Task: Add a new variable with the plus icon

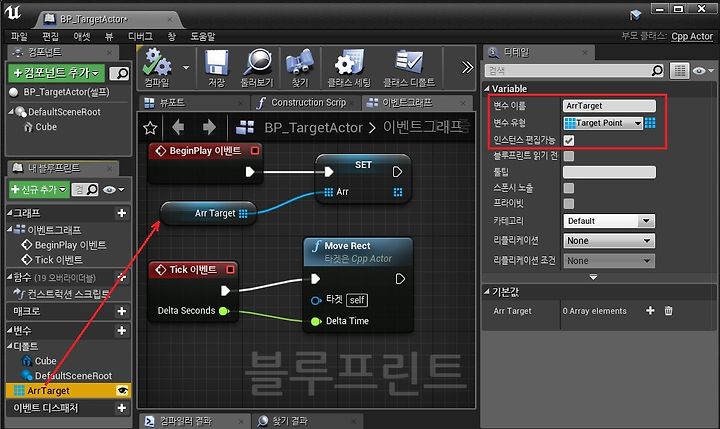Action: tap(122, 330)
